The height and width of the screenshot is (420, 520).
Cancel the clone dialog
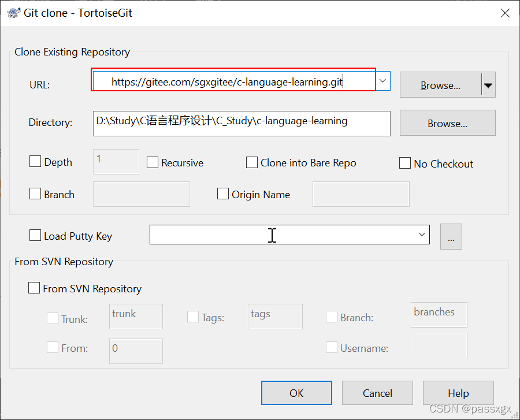377,393
